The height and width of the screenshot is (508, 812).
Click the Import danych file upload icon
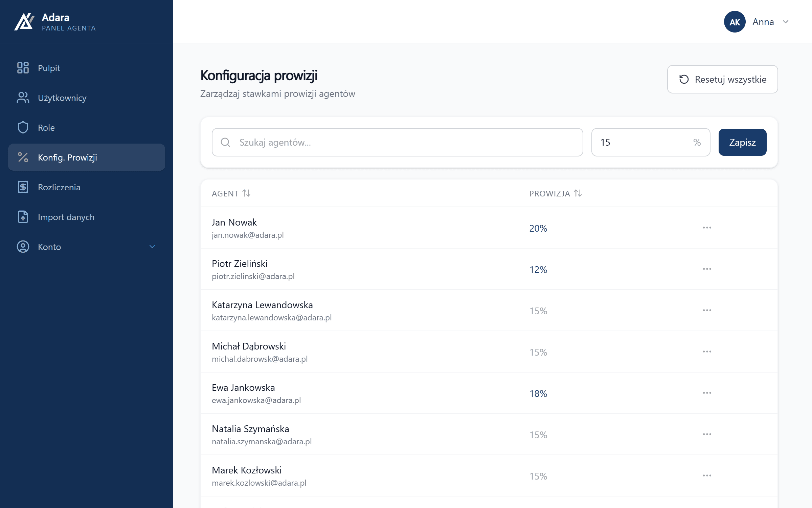[23, 217]
